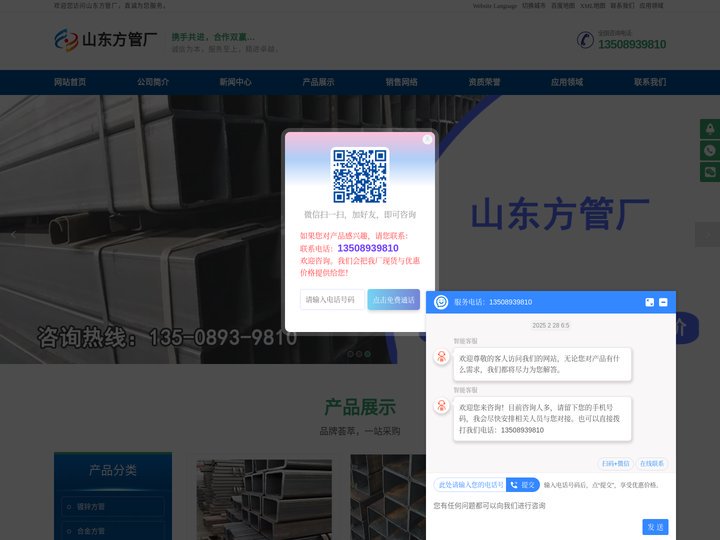The height and width of the screenshot is (540, 720).
Task: Focus the chat phone number field
Action: (470, 485)
